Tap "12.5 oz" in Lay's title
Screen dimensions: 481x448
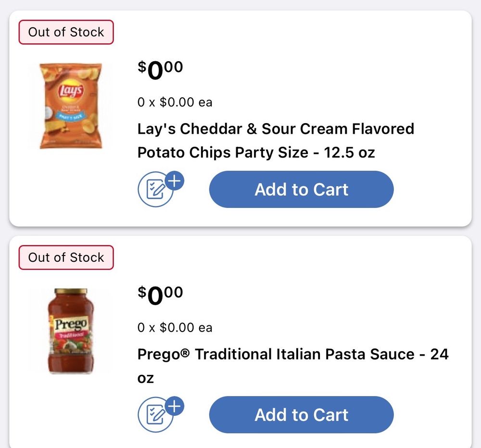pos(349,153)
